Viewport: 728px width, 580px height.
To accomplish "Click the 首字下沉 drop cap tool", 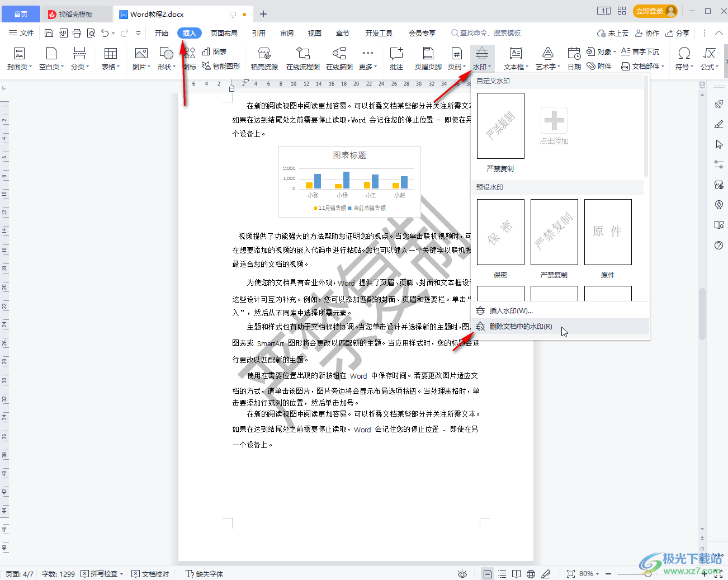I will [x=640, y=51].
